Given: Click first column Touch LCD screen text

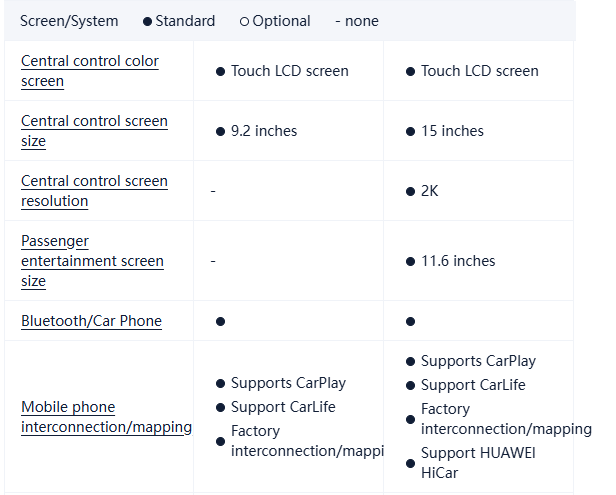Looking at the screenshot, I should pos(289,71).
